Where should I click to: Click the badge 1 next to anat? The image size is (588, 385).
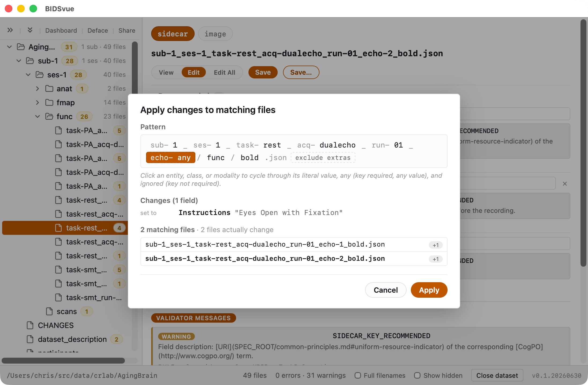click(82, 89)
